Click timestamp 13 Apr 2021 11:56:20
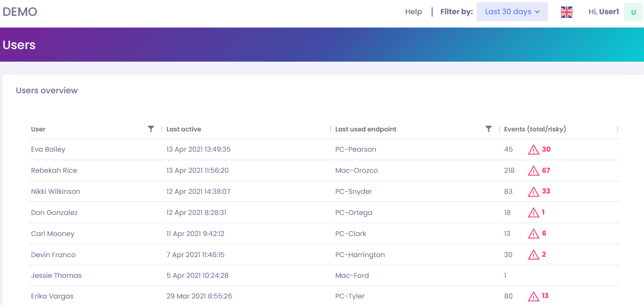Image resolution: width=644 pixels, height=305 pixels. (197, 170)
